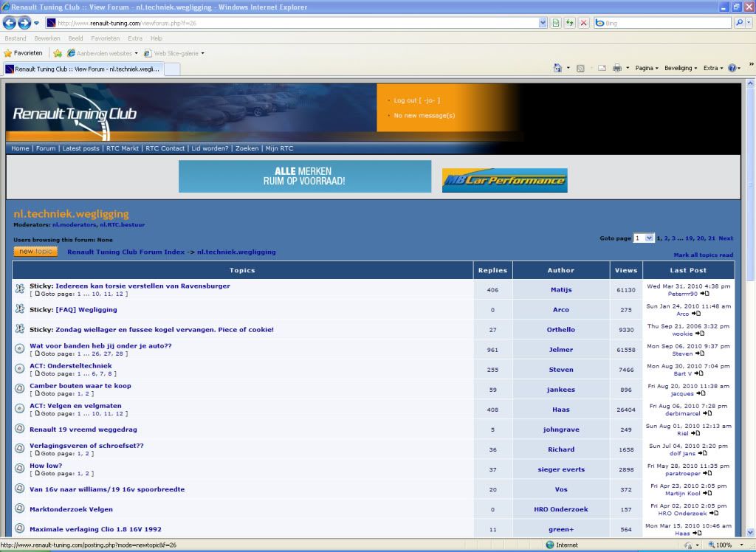Open topic Marktonderzoek Velgen

(72, 509)
